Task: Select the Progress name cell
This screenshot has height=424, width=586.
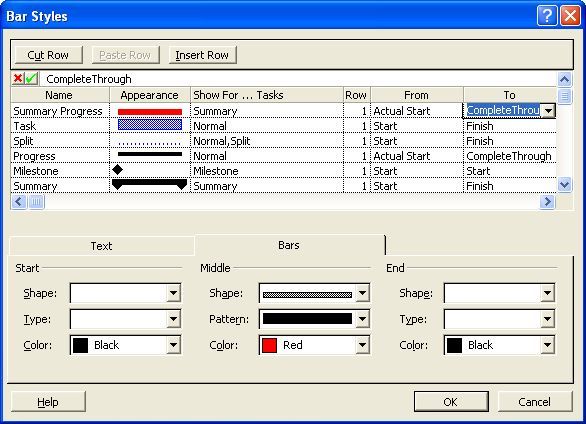Action: pyautogui.click(x=60, y=156)
